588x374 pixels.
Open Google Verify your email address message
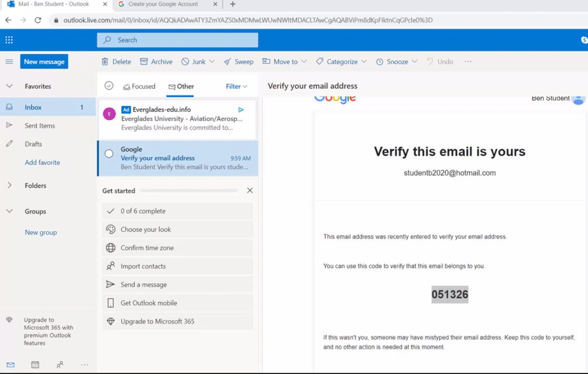point(178,158)
